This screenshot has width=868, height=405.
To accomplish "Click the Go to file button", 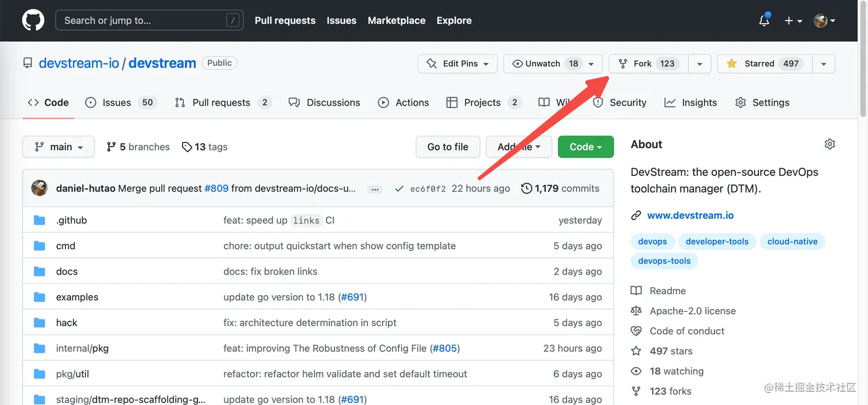I will click(x=448, y=147).
